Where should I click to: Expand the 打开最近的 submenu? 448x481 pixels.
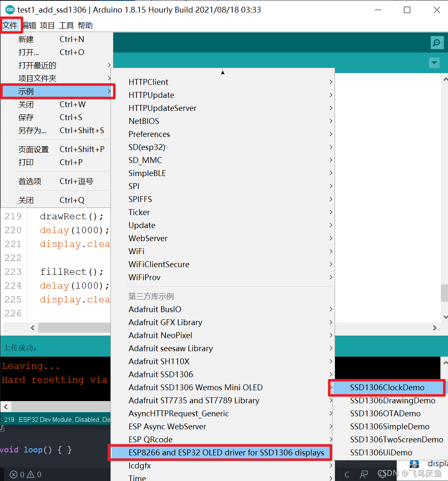point(56,66)
